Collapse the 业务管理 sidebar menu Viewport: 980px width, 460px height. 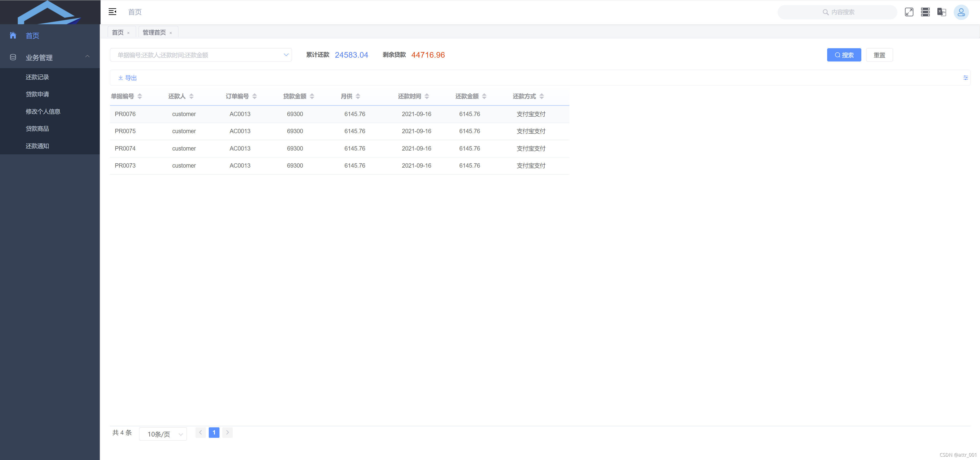click(50, 57)
